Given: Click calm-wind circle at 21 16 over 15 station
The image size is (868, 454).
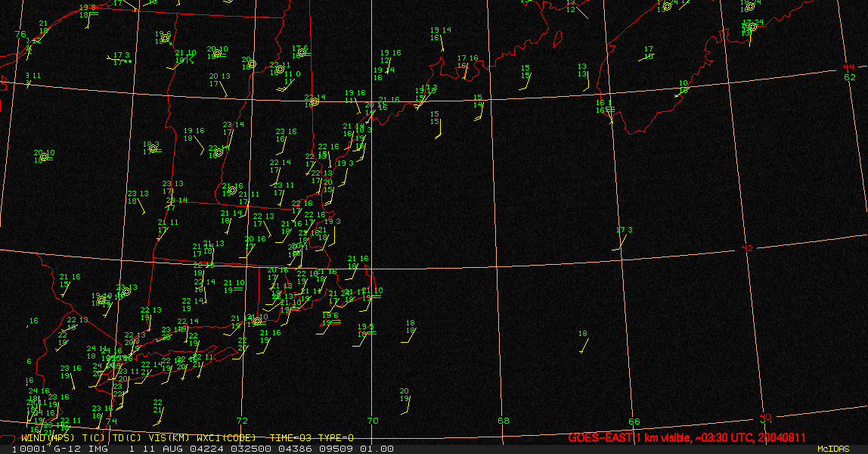Looking at the screenshot, I should coord(233,191).
